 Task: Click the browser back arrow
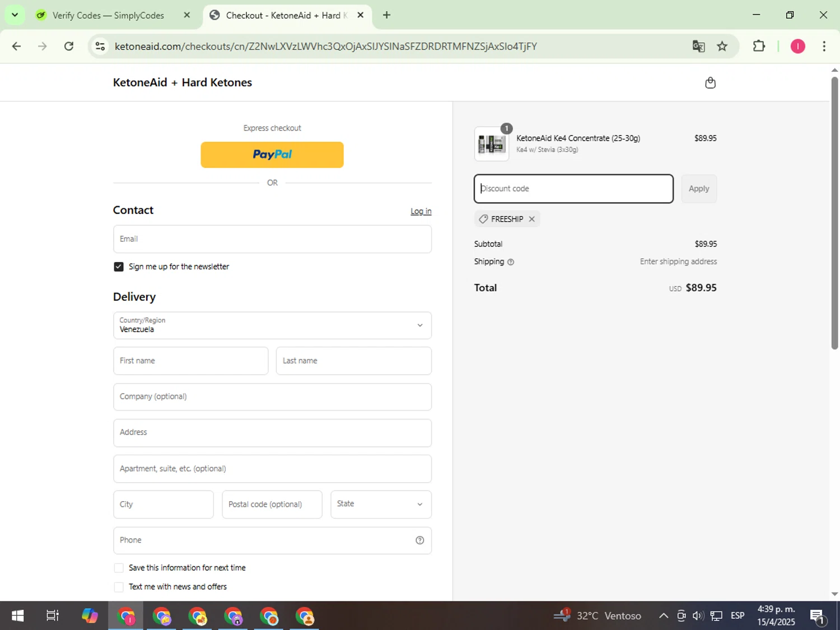[16, 46]
